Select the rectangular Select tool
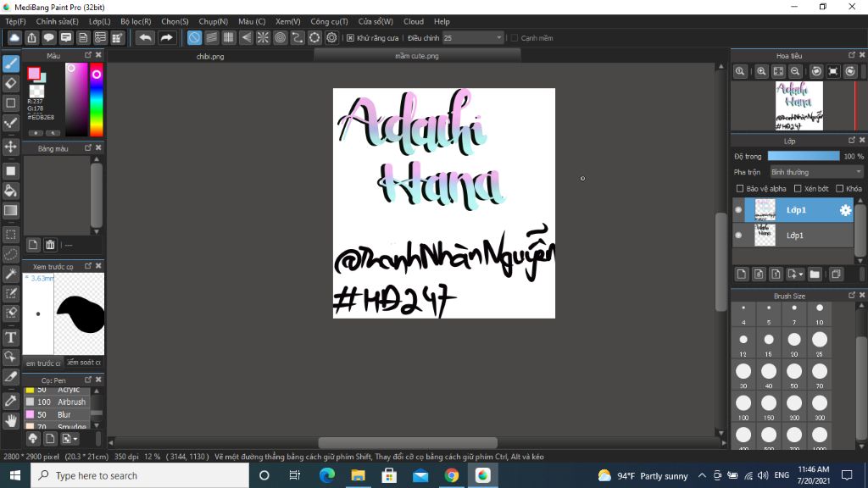 (x=10, y=235)
